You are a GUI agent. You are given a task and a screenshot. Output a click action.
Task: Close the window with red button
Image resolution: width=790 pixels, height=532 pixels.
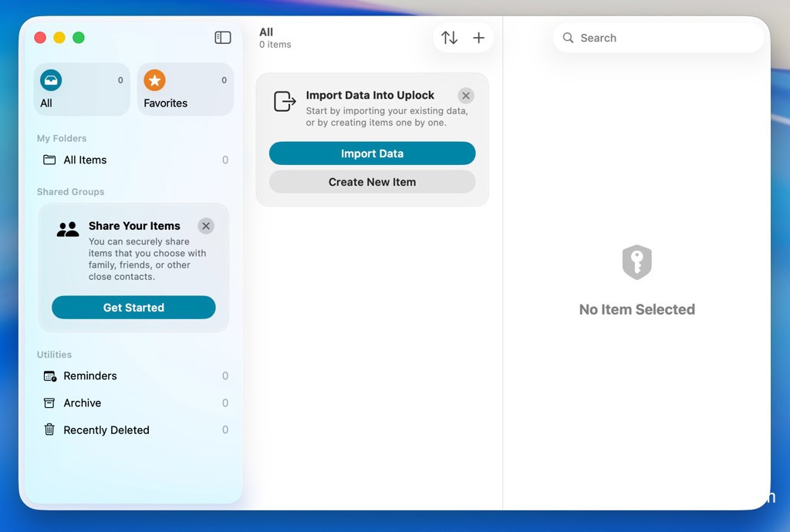tap(40, 38)
